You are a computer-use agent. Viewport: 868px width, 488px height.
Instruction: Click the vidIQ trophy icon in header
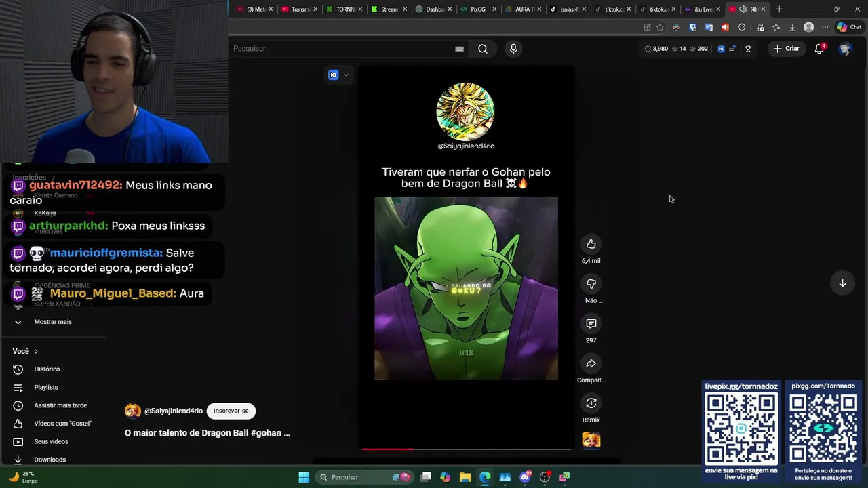[748, 49]
